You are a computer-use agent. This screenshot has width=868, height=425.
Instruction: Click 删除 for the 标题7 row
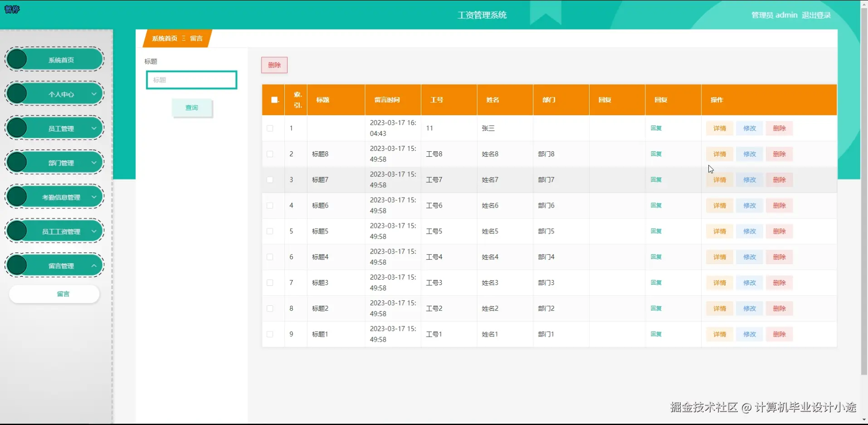tap(779, 180)
